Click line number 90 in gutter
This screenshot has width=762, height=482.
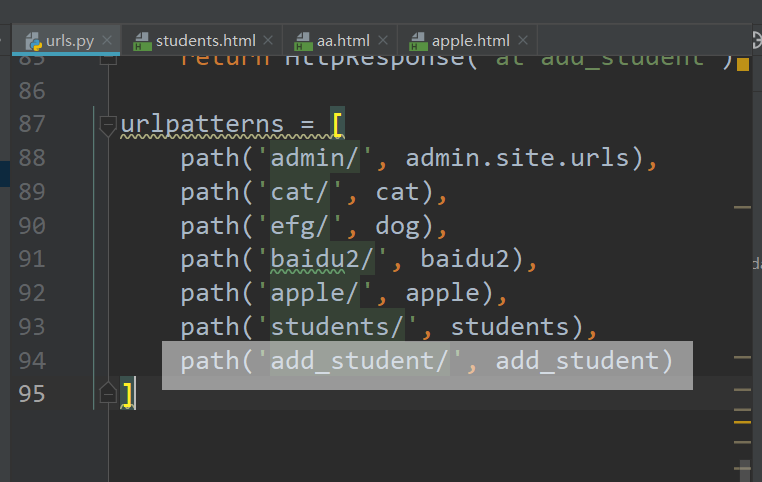point(32,226)
